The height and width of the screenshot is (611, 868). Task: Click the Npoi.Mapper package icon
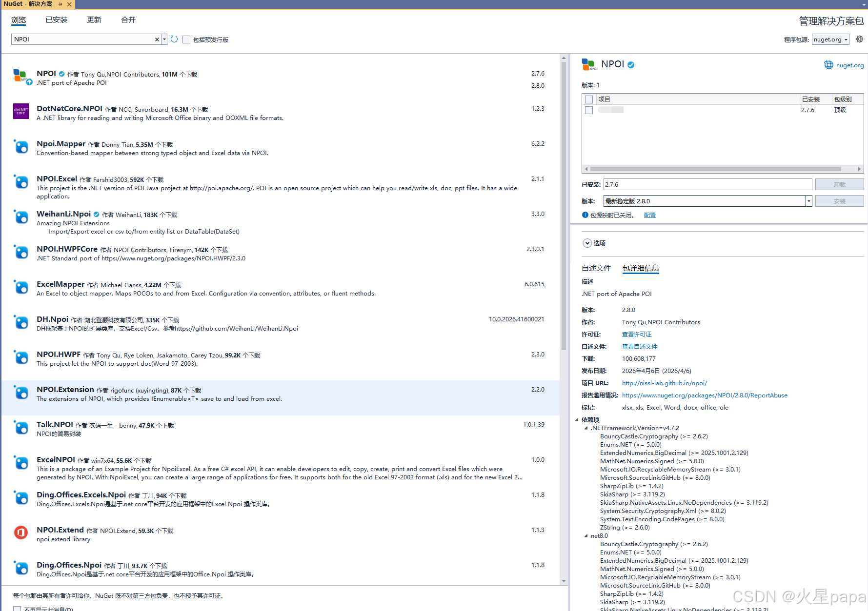click(21, 146)
